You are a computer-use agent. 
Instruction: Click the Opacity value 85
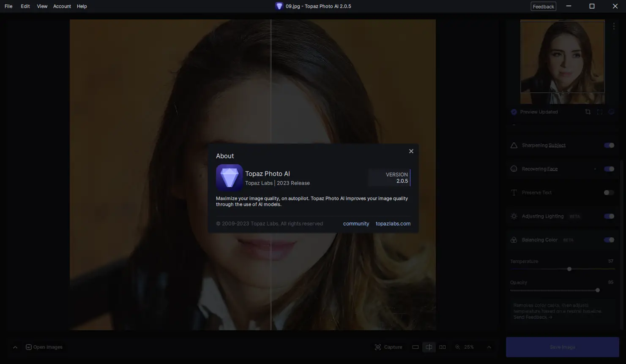(611, 283)
